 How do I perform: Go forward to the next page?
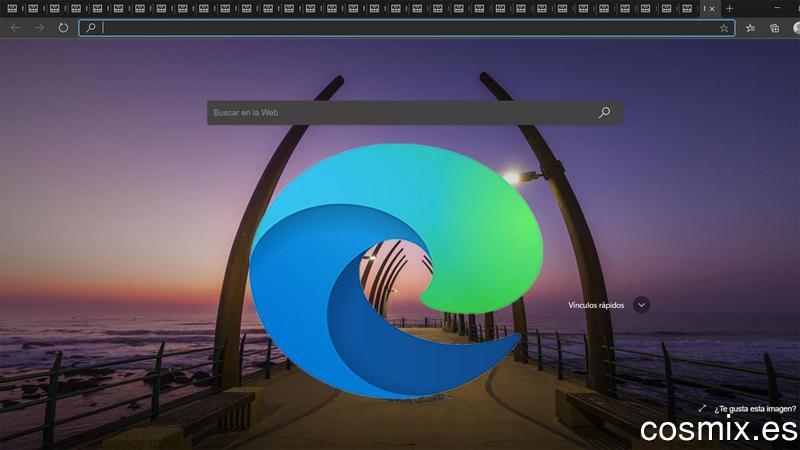click(39, 28)
